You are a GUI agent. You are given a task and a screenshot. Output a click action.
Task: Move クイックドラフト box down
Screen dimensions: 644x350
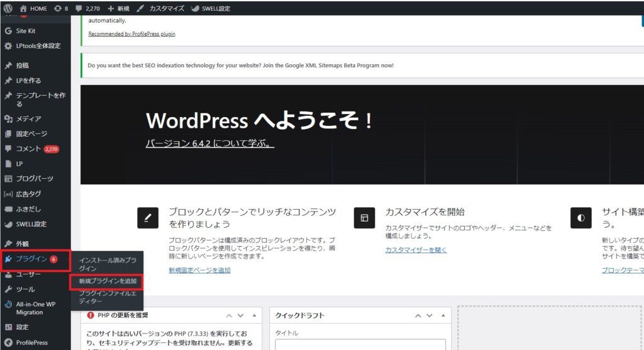pos(429,315)
